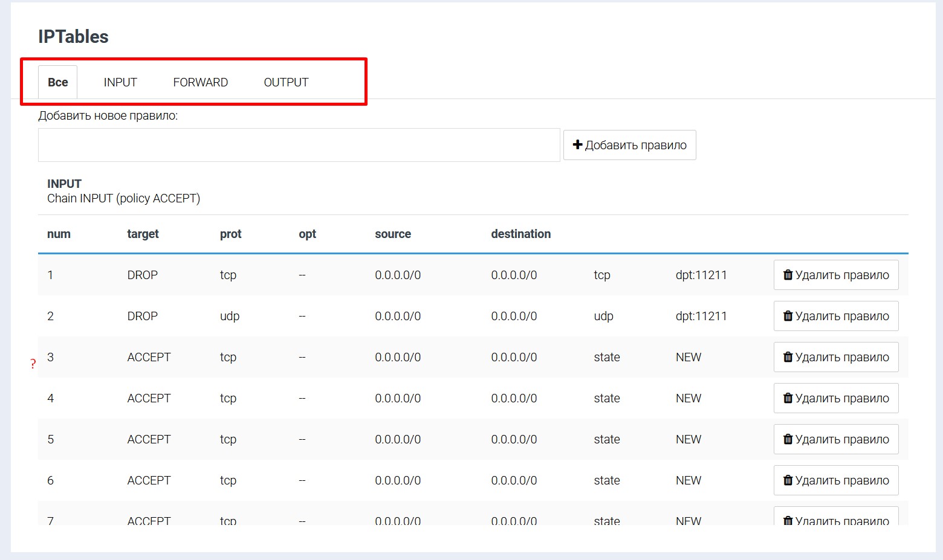
Task: Click the source column header
Action: click(393, 234)
